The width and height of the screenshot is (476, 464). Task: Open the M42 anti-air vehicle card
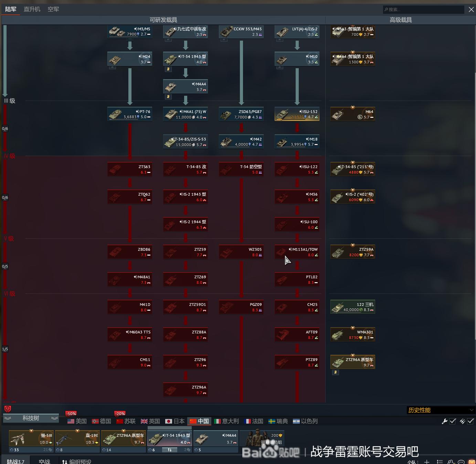241,142
